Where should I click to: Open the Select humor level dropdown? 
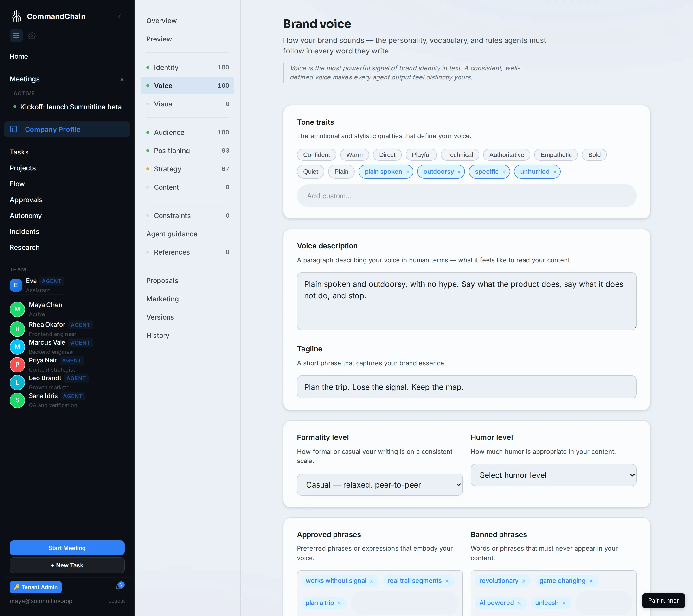(553, 475)
